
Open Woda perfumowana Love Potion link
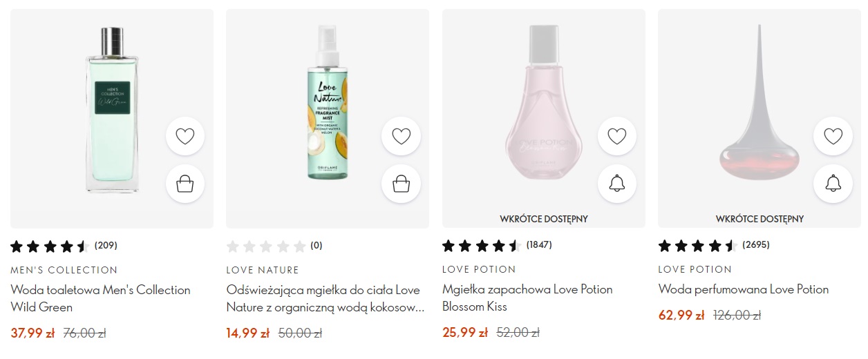pyautogui.click(x=743, y=289)
